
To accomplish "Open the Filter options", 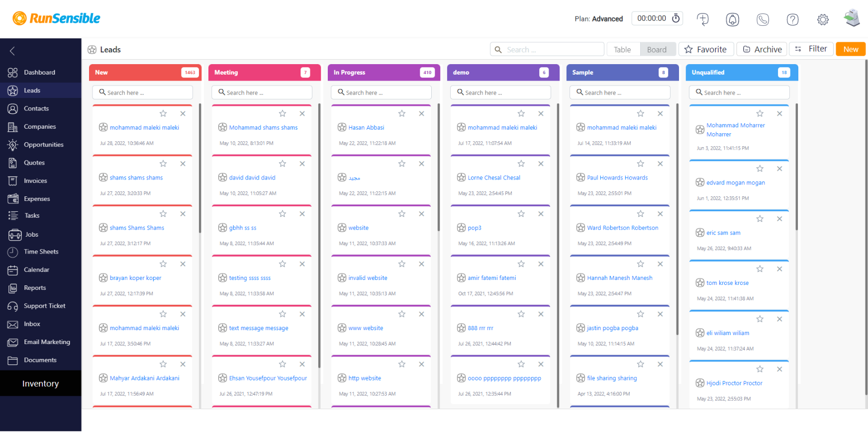I will [811, 49].
